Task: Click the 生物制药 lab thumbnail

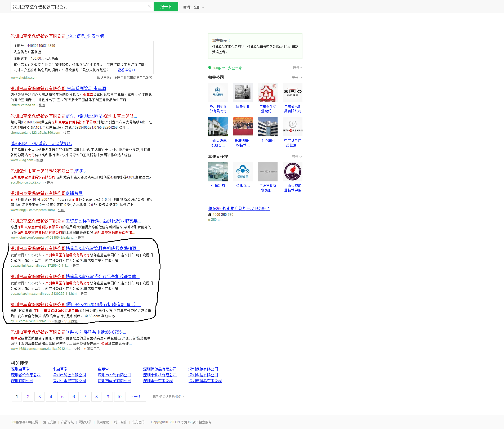Action: pos(218,172)
